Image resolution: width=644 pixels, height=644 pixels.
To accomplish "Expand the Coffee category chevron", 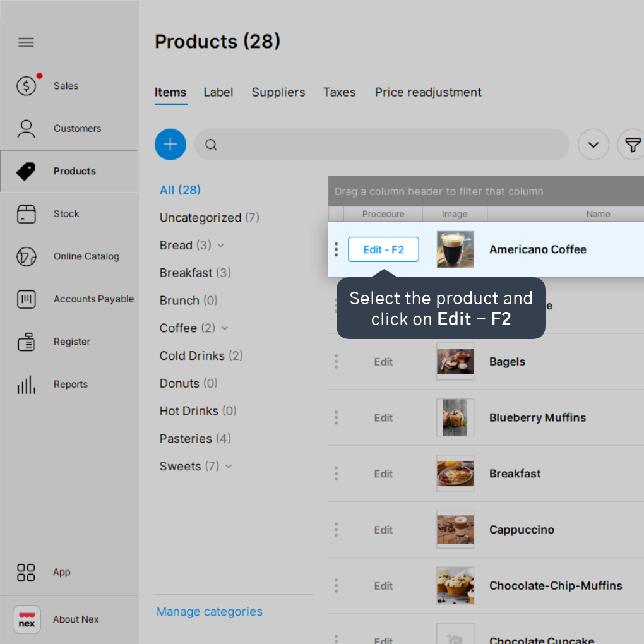I will 225,328.
